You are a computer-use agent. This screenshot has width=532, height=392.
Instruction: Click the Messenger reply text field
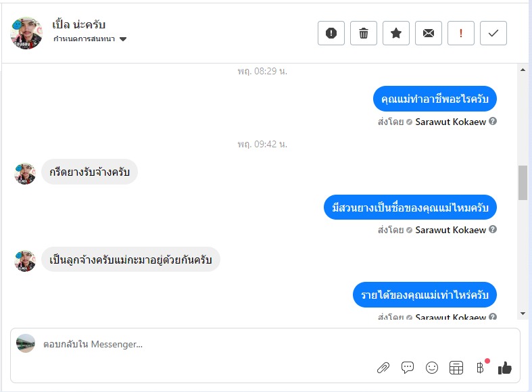tap(203, 344)
